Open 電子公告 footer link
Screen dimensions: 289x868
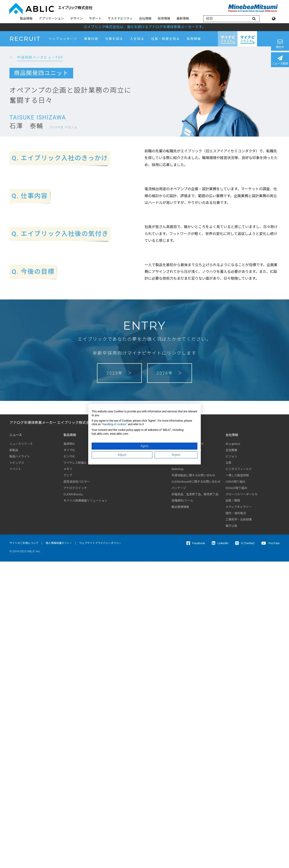[x=231, y=526]
